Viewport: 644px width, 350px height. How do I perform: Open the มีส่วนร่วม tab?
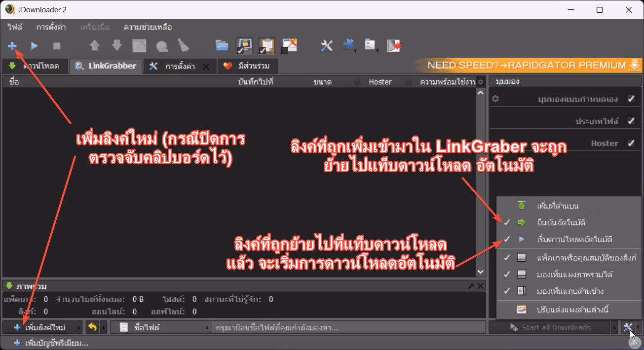click(x=248, y=66)
